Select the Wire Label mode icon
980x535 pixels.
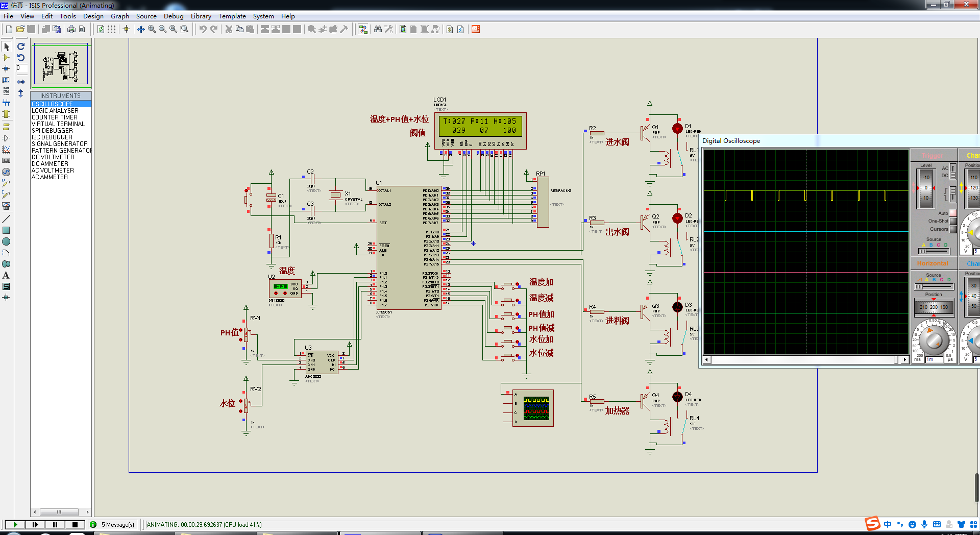(x=6, y=80)
